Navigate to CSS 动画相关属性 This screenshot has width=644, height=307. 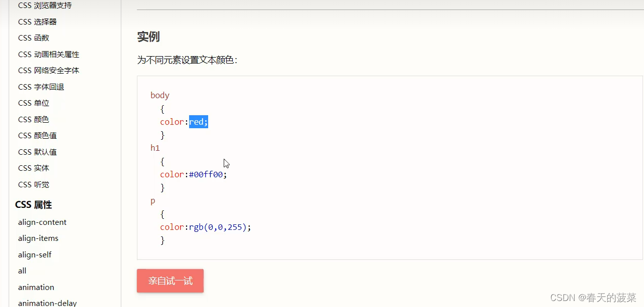(48, 54)
